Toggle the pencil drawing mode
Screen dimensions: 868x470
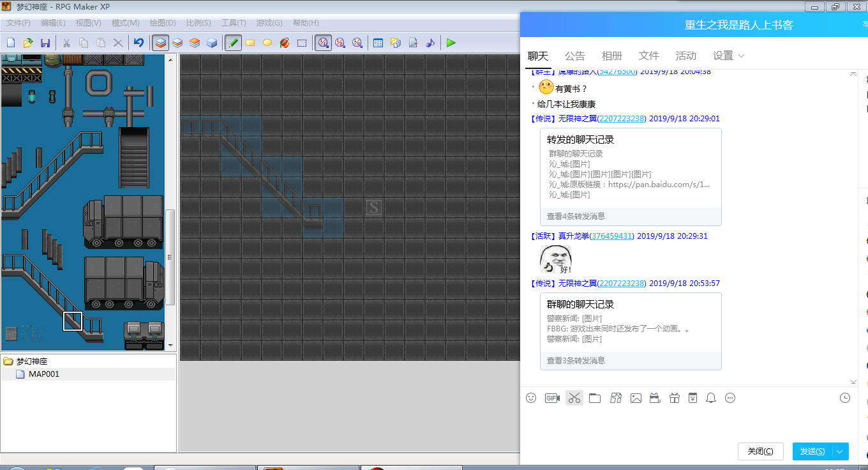coord(233,43)
